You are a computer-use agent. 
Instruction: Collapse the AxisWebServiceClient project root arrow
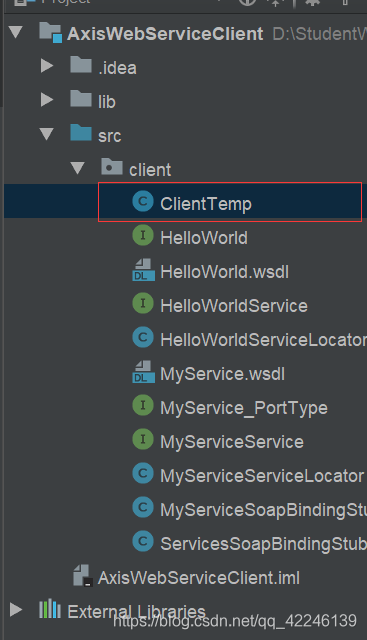[16, 32]
